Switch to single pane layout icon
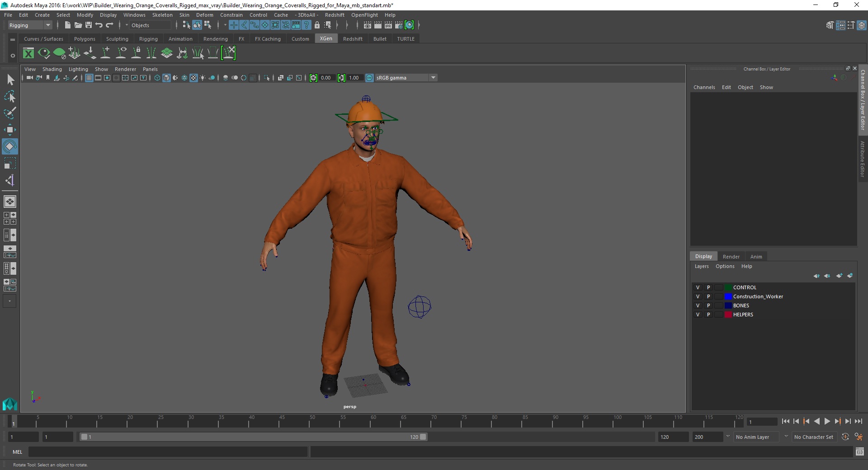The image size is (868, 470). (x=10, y=202)
